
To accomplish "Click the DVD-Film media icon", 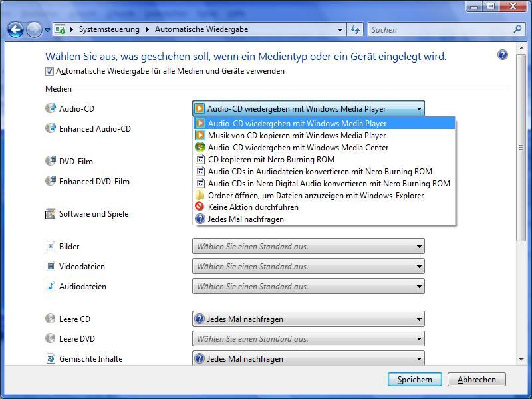I will (x=51, y=161).
